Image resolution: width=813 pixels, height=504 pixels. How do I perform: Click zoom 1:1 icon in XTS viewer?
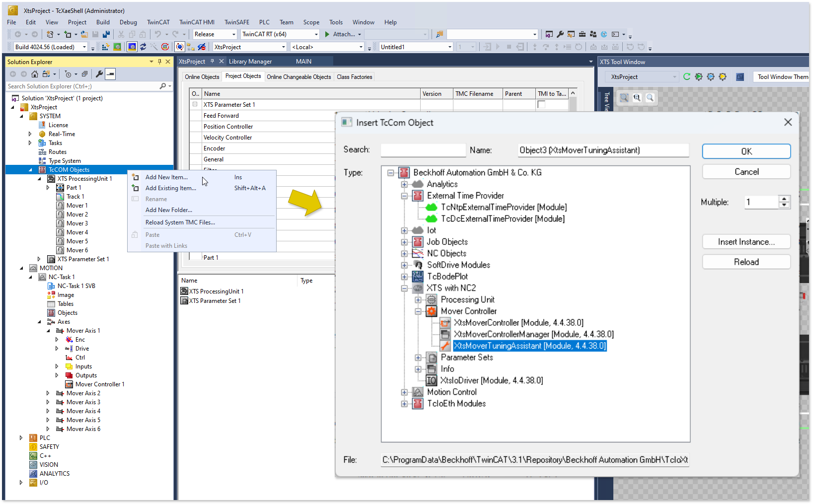point(637,98)
